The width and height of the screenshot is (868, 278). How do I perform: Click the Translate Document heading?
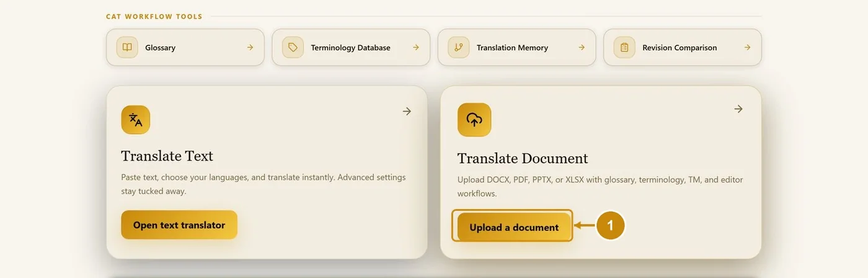(x=523, y=158)
